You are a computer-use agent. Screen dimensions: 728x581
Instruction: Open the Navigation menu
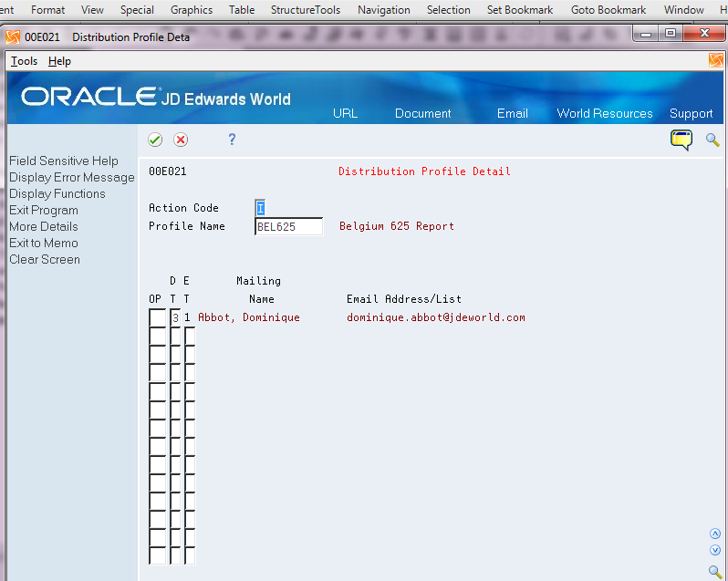pos(384,10)
